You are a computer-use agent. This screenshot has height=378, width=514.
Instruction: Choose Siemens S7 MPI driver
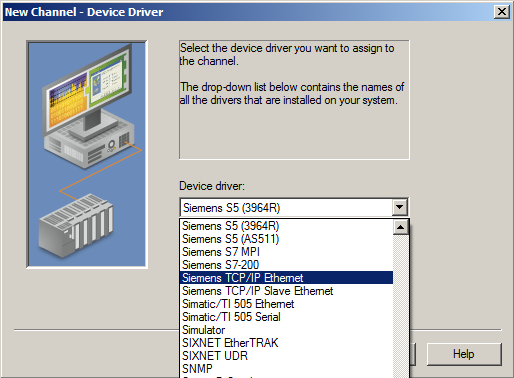click(x=287, y=252)
